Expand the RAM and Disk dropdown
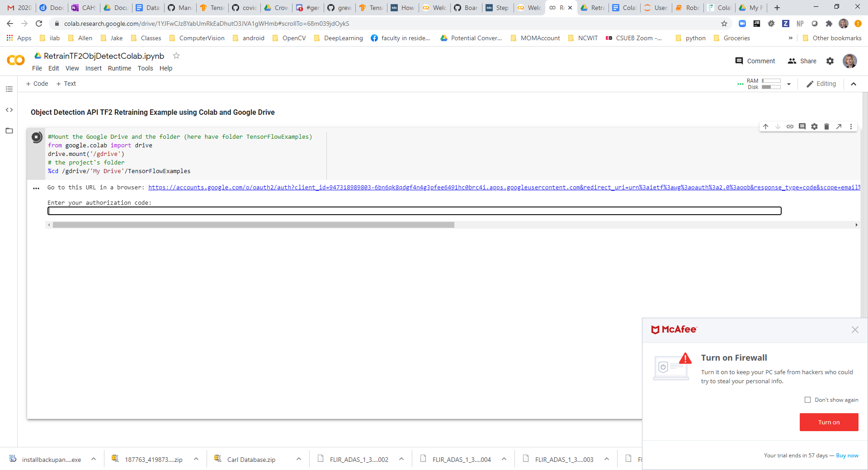This screenshot has height=470, width=868. click(x=789, y=84)
